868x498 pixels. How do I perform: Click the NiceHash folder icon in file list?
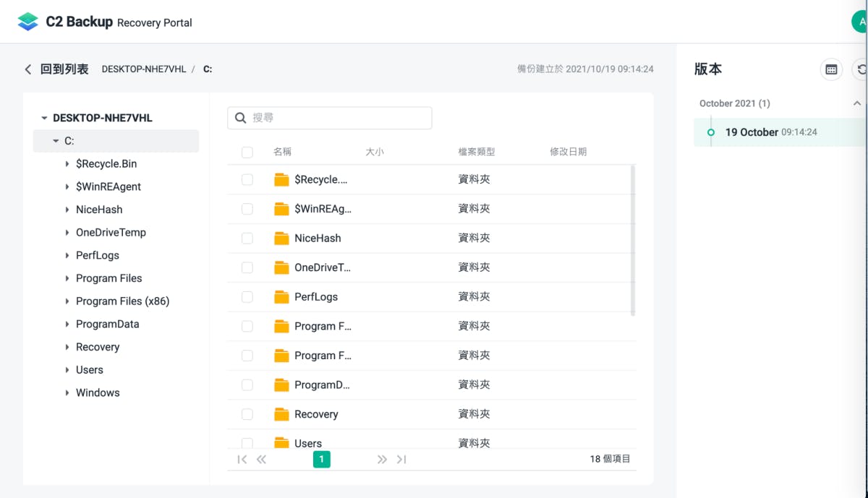(x=281, y=239)
